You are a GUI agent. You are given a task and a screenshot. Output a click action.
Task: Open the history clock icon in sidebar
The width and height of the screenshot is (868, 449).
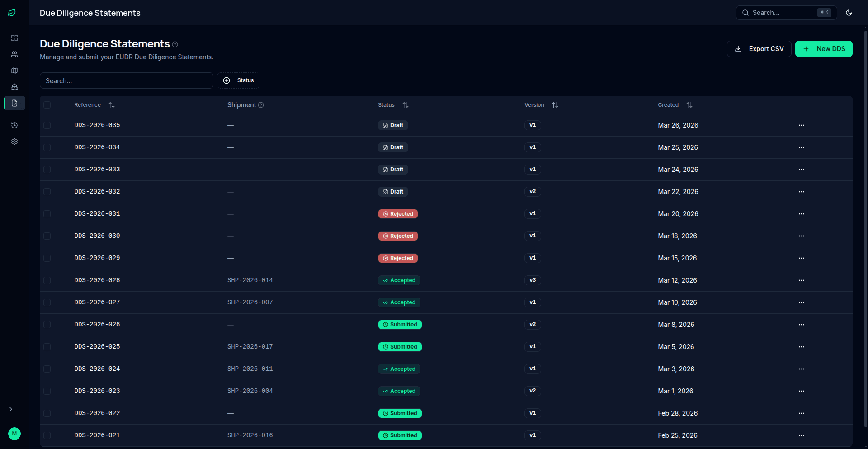(14, 125)
